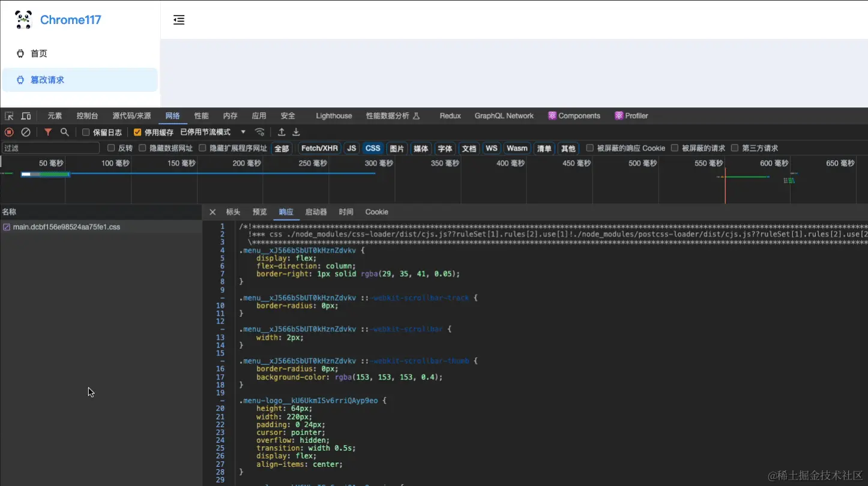Uncheck the 停用缓存 checkbox
This screenshot has height=486, width=868.
[136, 132]
